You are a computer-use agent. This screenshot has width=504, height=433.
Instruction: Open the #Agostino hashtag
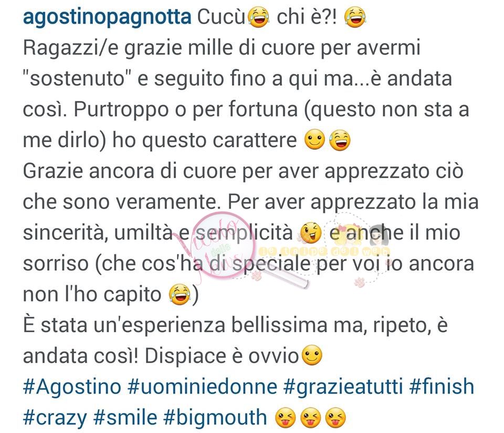pos(72,386)
